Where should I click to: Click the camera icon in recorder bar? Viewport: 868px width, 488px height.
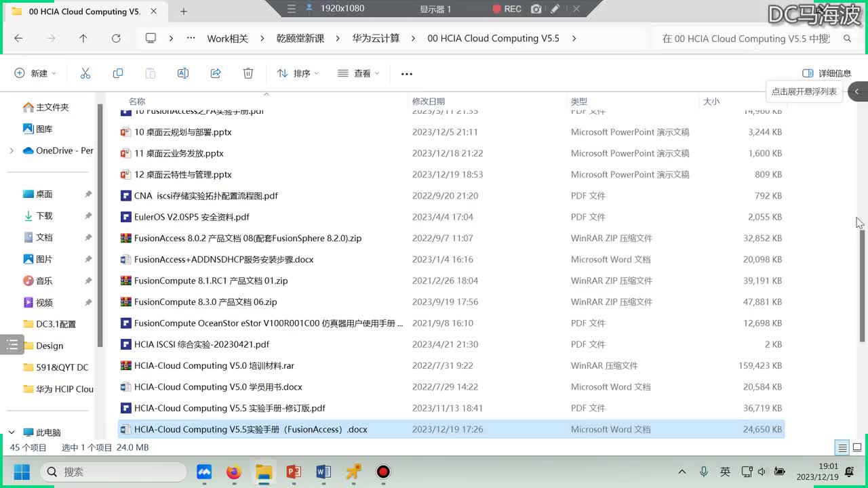point(536,9)
